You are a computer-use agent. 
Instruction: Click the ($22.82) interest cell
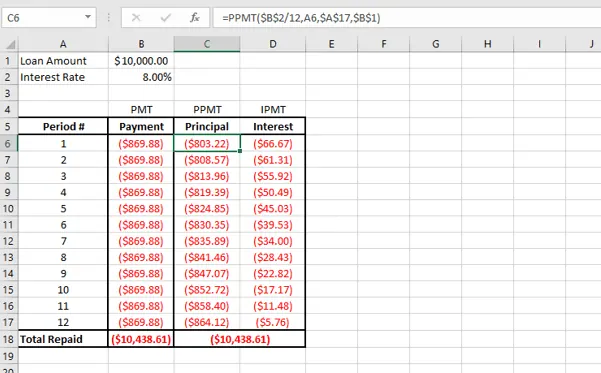(273, 273)
